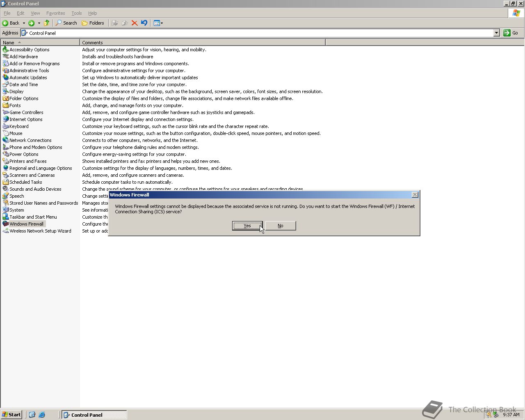Click the Go button
Screen dimensions: 525x420
click(x=511, y=33)
